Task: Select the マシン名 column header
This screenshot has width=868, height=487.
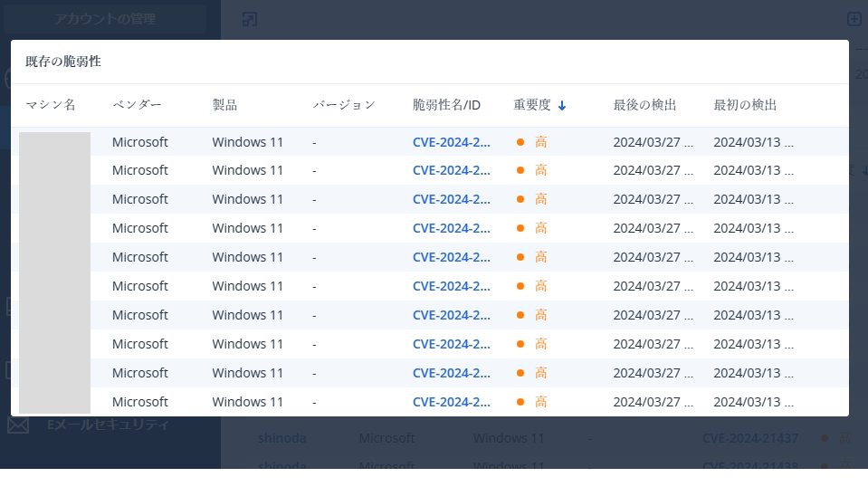Action: [51, 105]
